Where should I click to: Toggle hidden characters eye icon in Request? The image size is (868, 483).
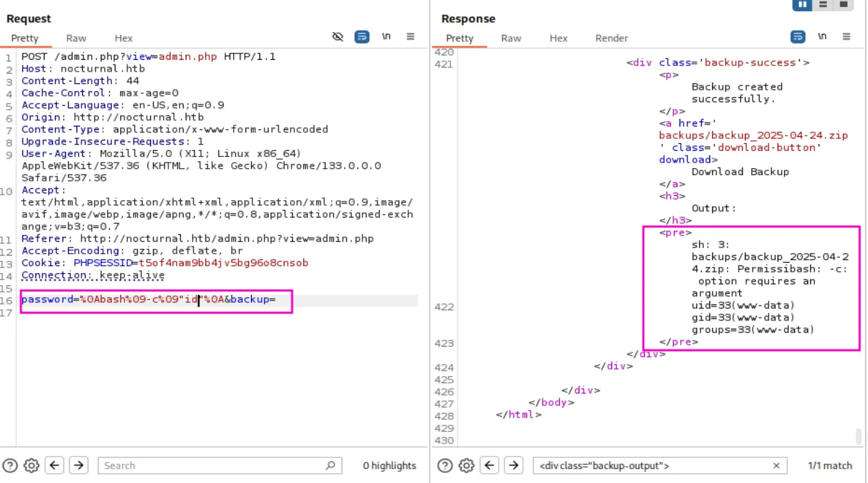(x=338, y=37)
